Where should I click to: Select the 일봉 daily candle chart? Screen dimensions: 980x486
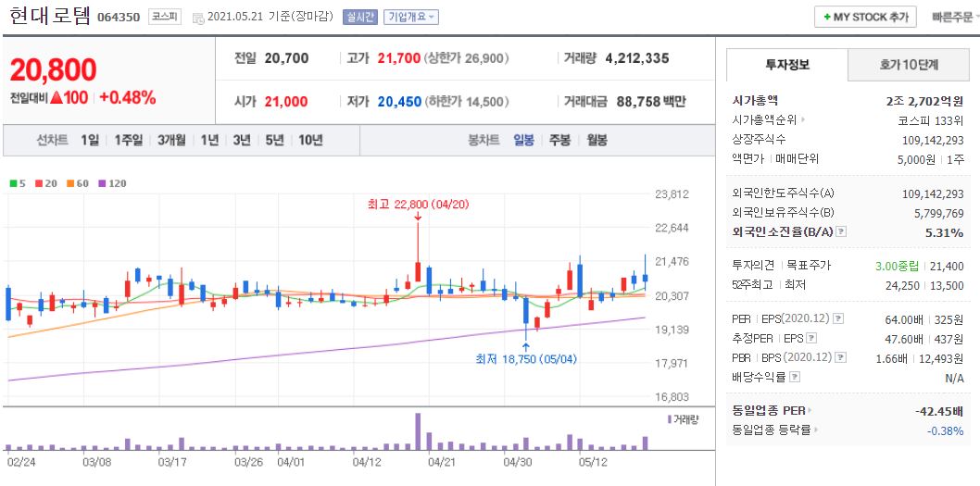pos(523,141)
